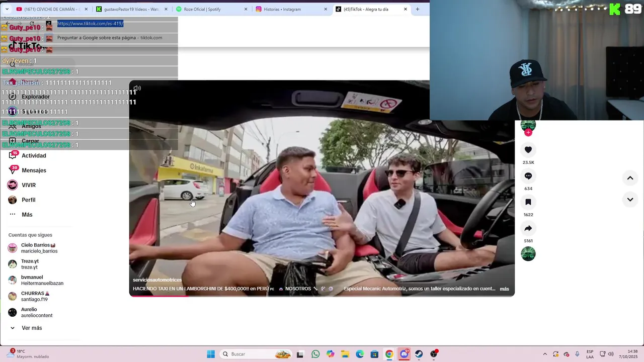
Task: Open VIVIR live section in the sidebar
Action: click(x=29, y=185)
